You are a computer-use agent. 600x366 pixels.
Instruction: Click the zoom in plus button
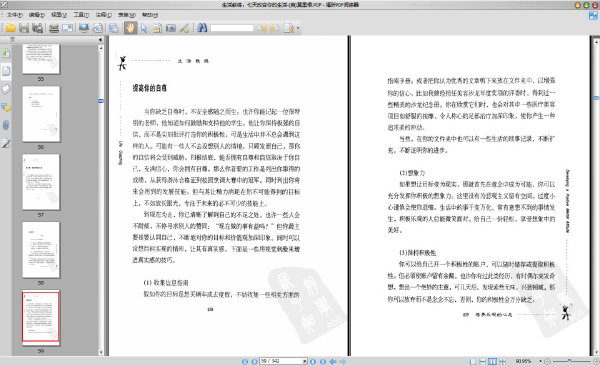(596, 361)
